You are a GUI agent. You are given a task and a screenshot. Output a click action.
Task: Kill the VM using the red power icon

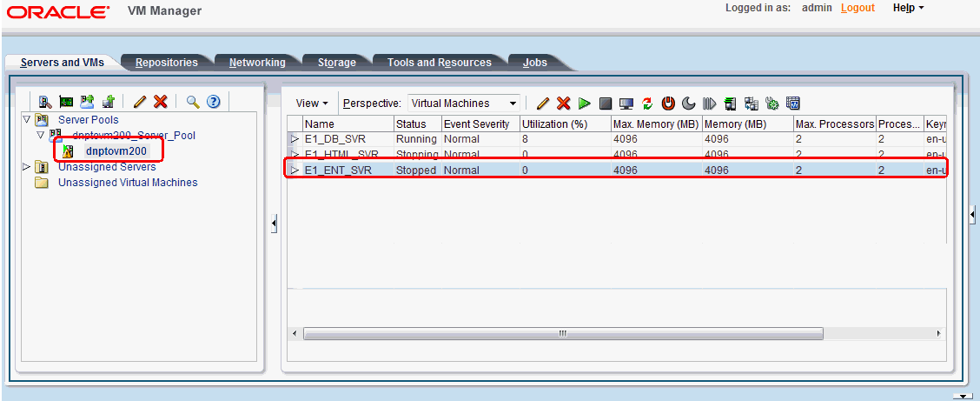point(668,104)
